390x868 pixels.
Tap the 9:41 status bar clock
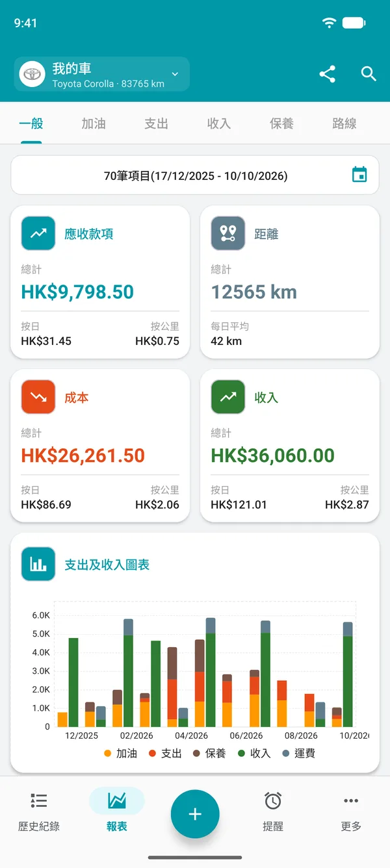pyautogui.click(x=25, y=23)
